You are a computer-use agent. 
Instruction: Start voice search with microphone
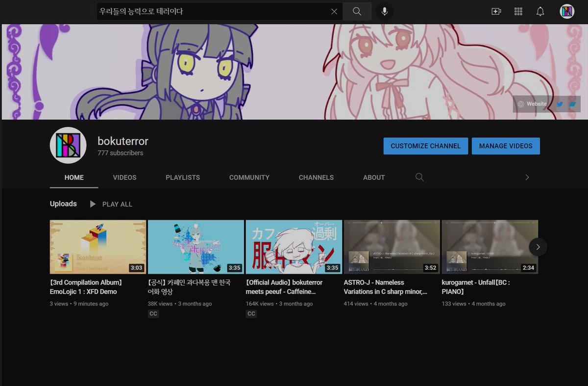point(385,11)
